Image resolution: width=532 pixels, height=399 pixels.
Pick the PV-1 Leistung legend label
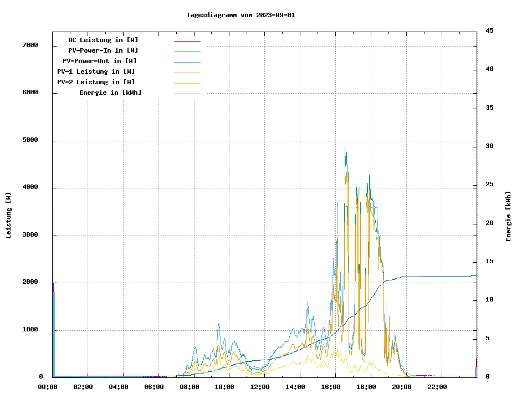[x=96, y=71]
